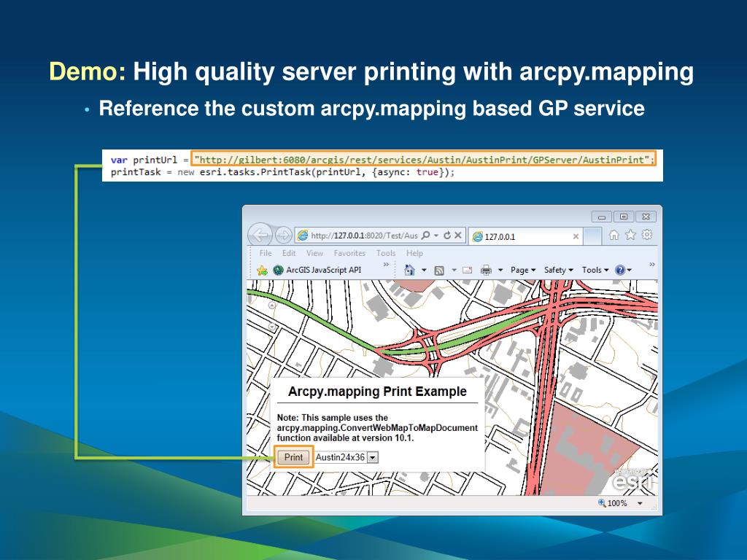Open the Austin24x36 layout dropdown
Screen dimensions: 747x560
[x=373, y=457]
